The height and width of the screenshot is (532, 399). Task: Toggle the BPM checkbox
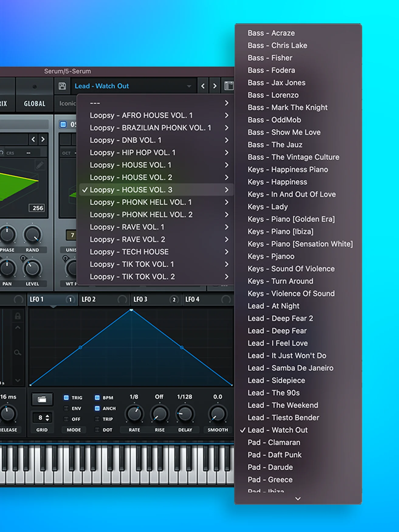[x=97, y=398]
